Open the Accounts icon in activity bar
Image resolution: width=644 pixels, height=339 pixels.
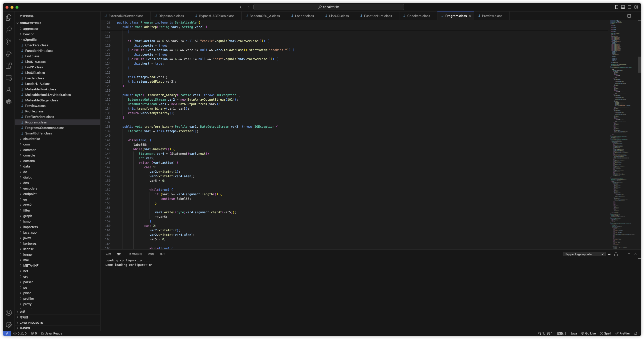tap(9, 313)
